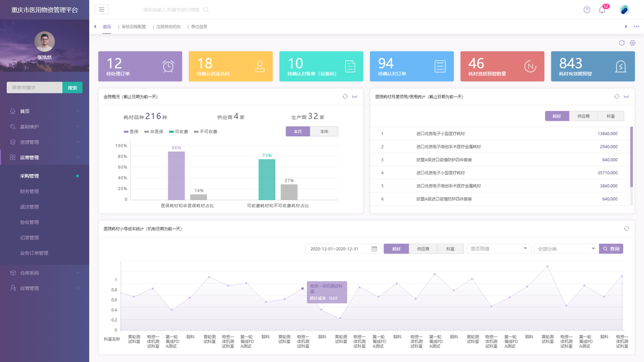Refresh the 医院耗材小号成本统计 panel
The image size is (644, 362).
click(x=626, y=229)
